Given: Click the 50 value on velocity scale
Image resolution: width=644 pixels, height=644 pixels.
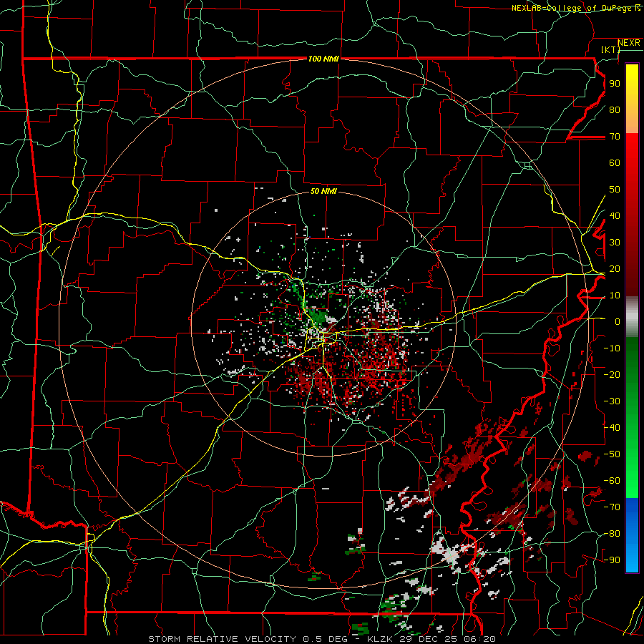Looking at the screenshot, I should (x=615, y=190).
